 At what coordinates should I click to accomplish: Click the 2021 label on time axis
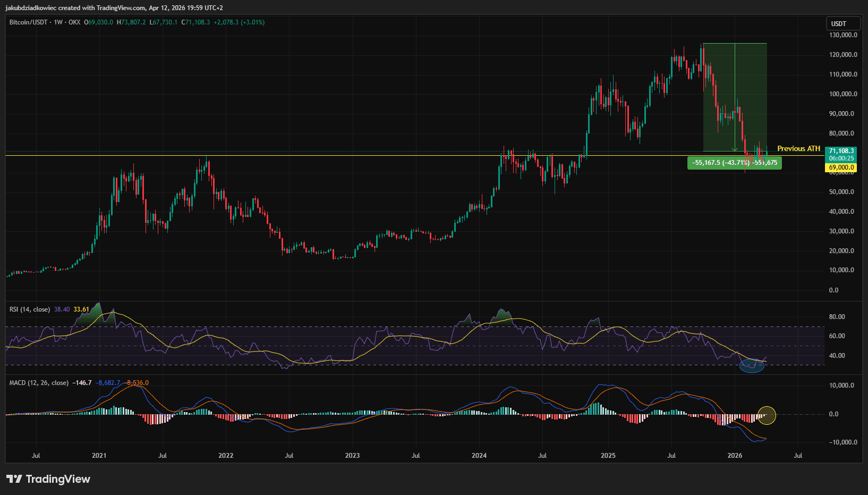(x=99, y=456)
